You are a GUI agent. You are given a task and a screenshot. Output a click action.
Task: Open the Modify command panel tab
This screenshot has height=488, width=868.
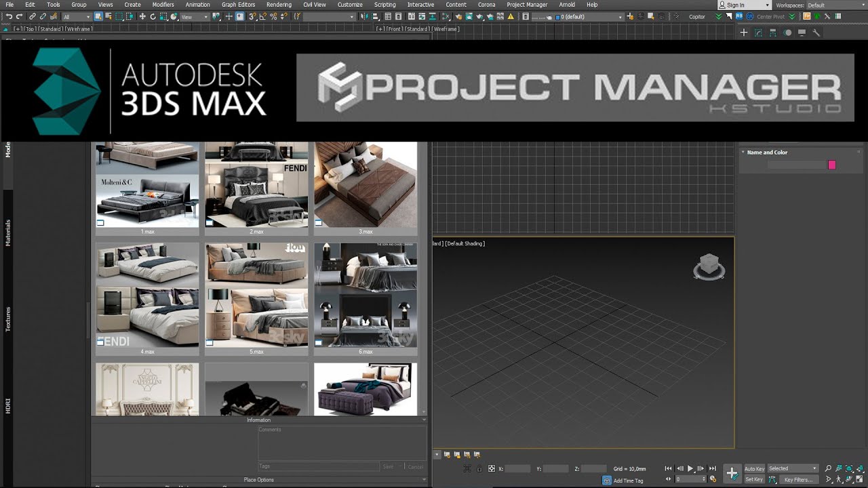click(758, 33)
